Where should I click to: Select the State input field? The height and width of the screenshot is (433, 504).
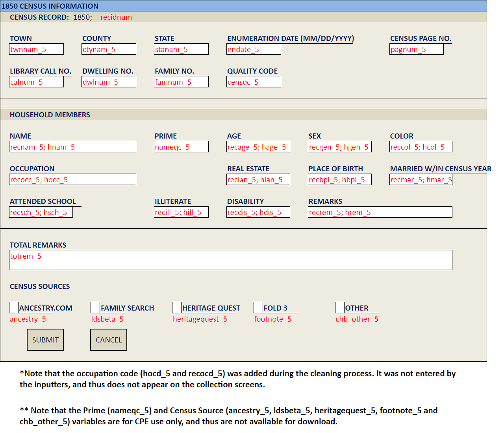pos(181,49)
